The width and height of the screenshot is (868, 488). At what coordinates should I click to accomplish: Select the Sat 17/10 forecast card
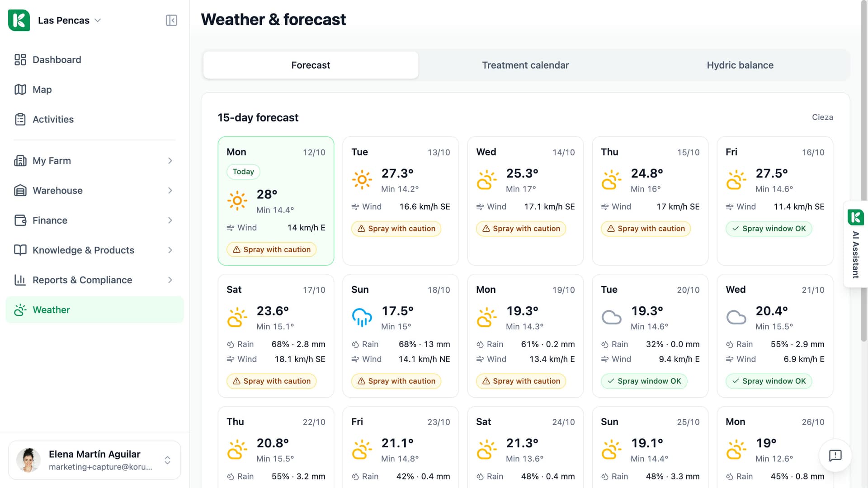276,336
